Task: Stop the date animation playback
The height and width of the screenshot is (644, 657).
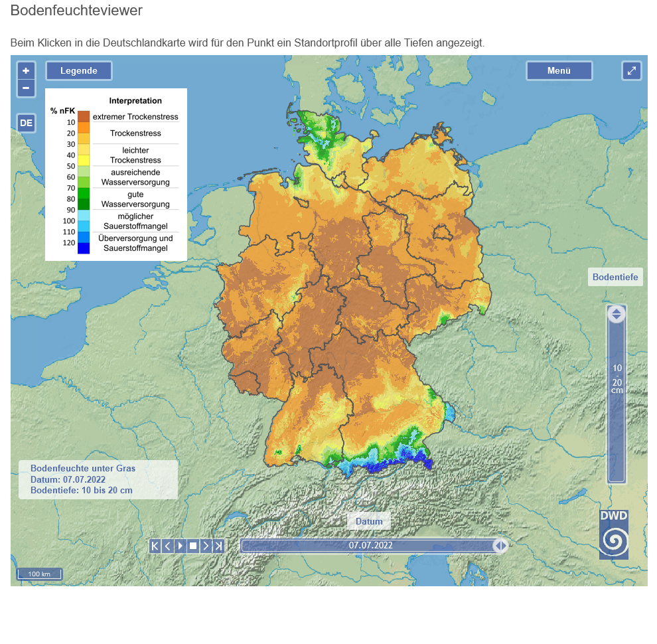Action: 193,546
